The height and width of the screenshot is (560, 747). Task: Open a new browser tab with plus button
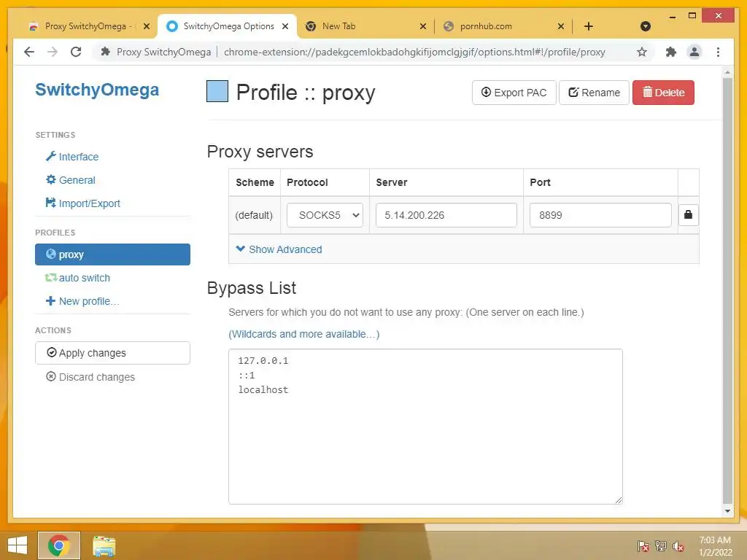tap(589, 26)
